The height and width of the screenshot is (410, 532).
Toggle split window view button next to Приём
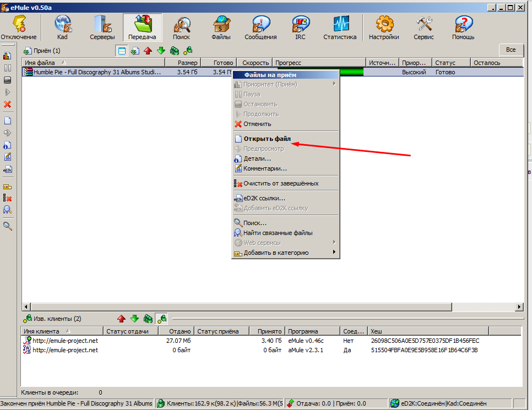(122, 51)
